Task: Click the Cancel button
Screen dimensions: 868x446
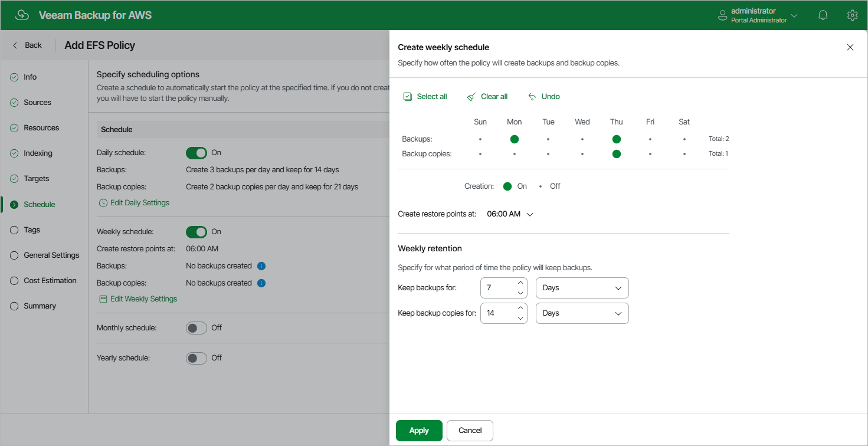Action: click(470, 431)
